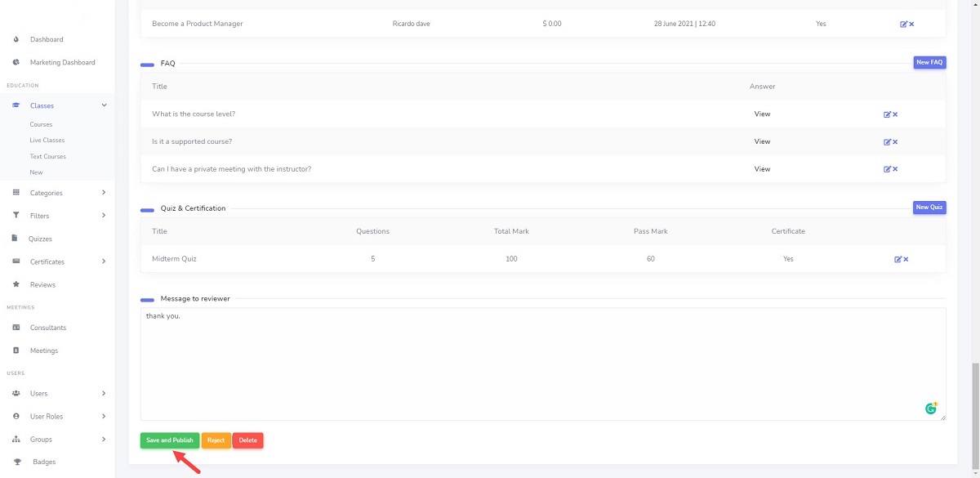Click the Save and Publish button
This screenshot has width=980, height=478.
click(170, 440)
